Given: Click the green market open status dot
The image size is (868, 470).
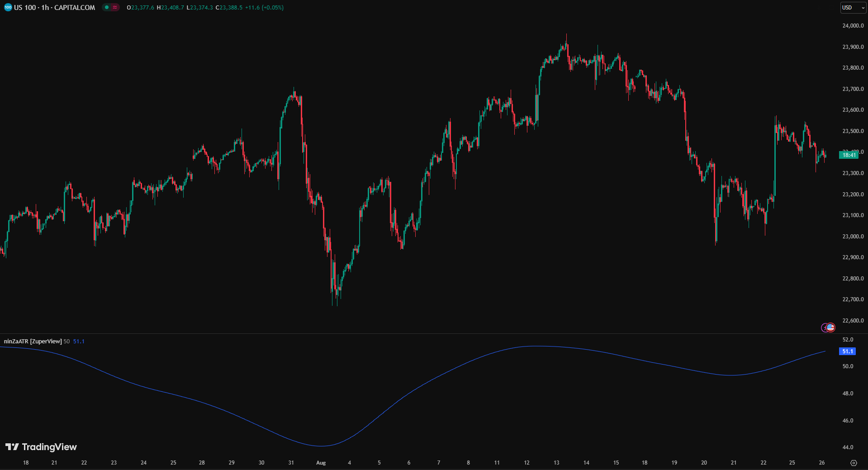Looking at the screenshot, I should [x=107, y=8].
